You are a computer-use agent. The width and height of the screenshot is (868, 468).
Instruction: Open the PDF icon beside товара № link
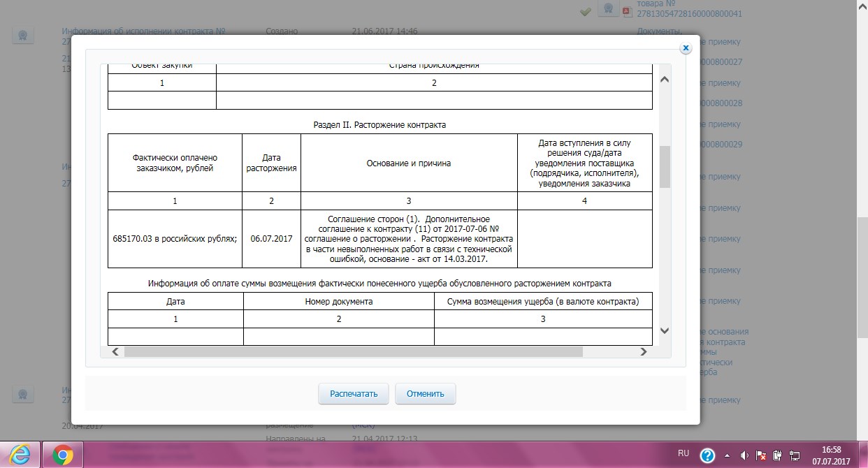coord(627,11)
